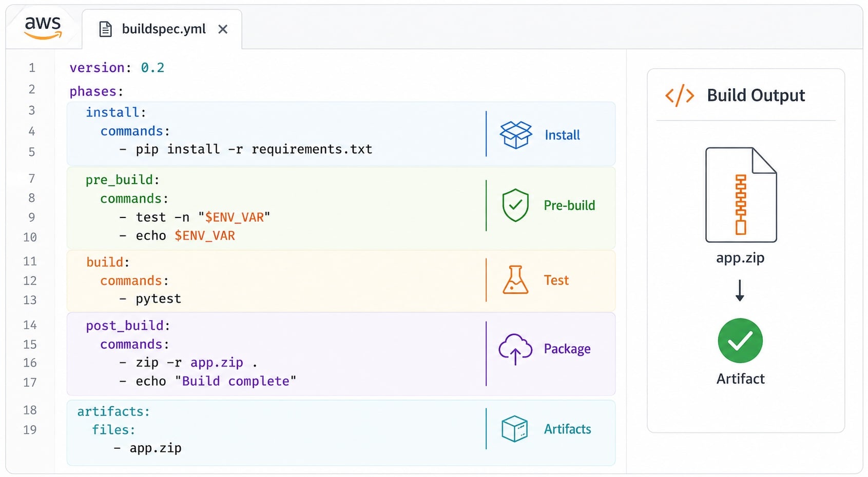The height and width of the screenshot is (477, 868).
Task: Click the 'phases:' code line
Action: 97,91
